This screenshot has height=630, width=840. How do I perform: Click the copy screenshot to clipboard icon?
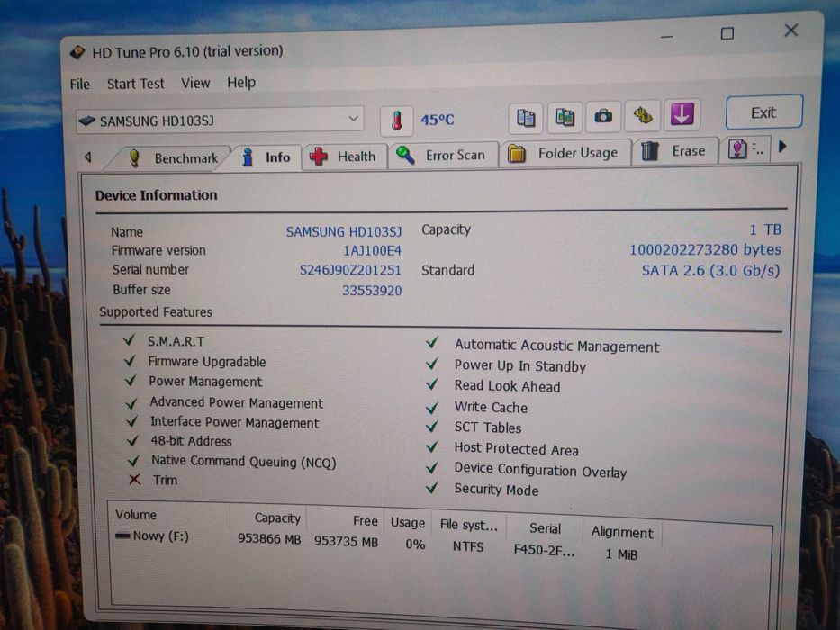[565, 116]
